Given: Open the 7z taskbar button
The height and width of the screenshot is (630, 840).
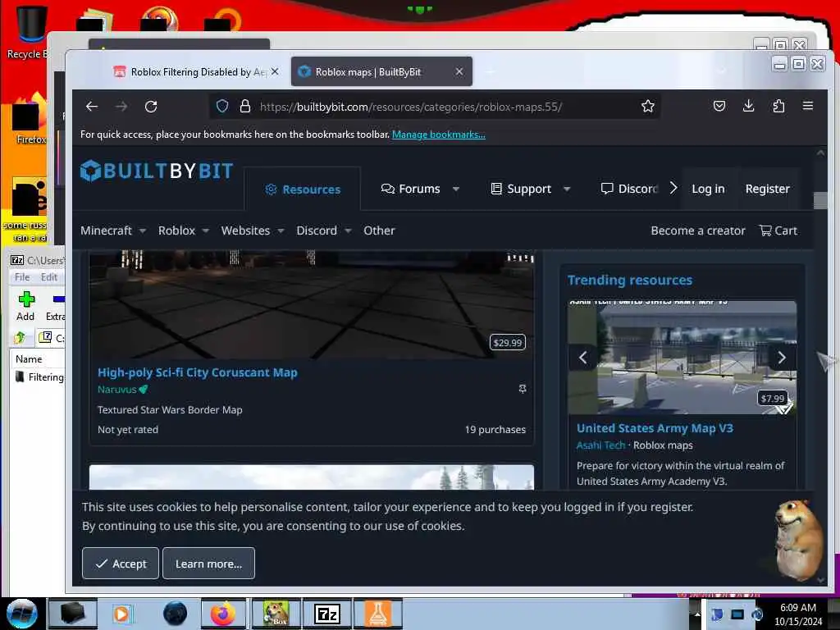Looking at the screenshot, I should click(326, 614).
